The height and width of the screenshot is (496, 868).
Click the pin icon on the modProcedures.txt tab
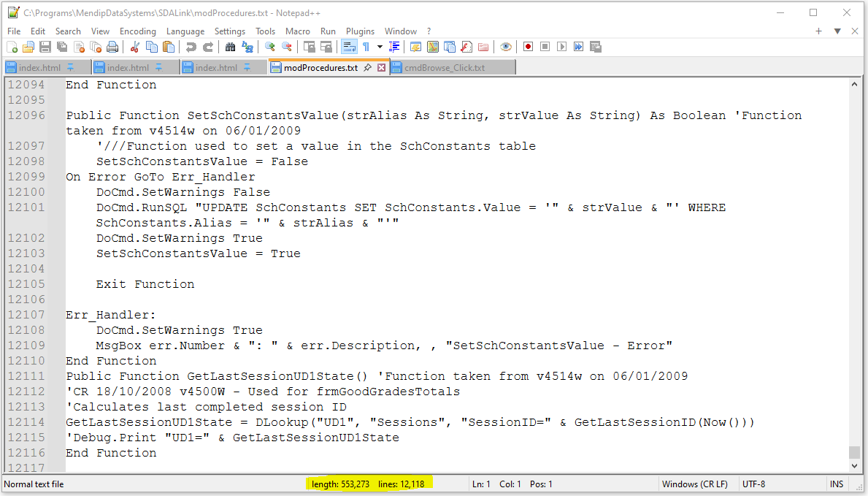pyautogui.click(x=368, y=68)
